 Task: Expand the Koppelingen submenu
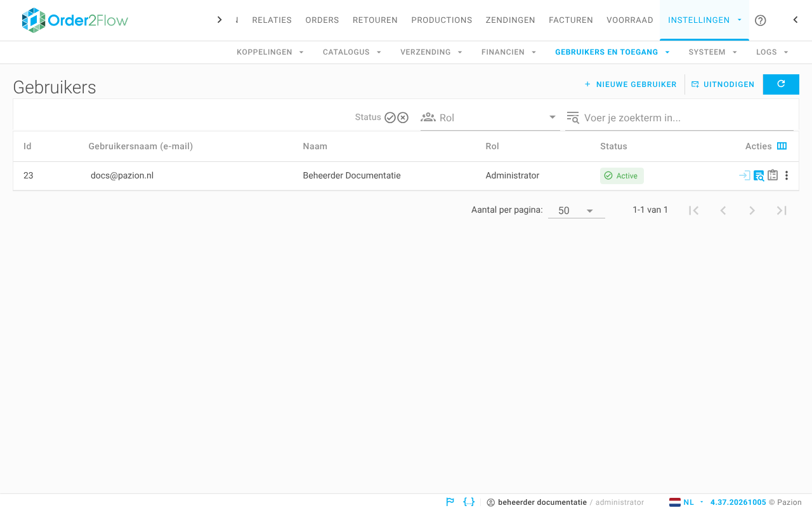coord(270,52)
